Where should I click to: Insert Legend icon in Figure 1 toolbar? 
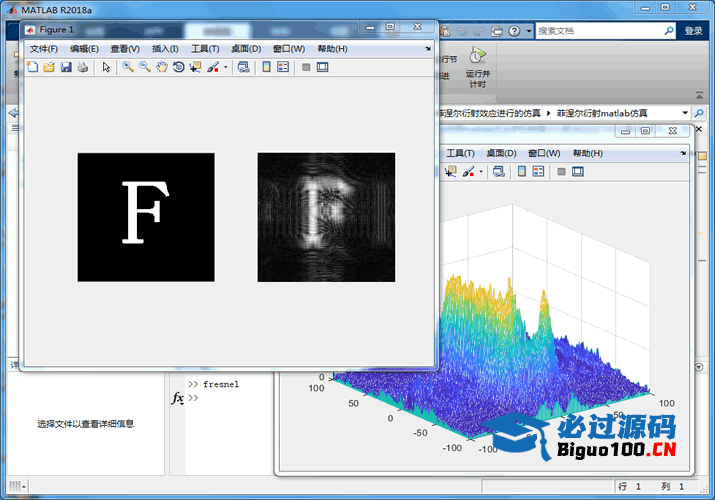coord(283,67)
